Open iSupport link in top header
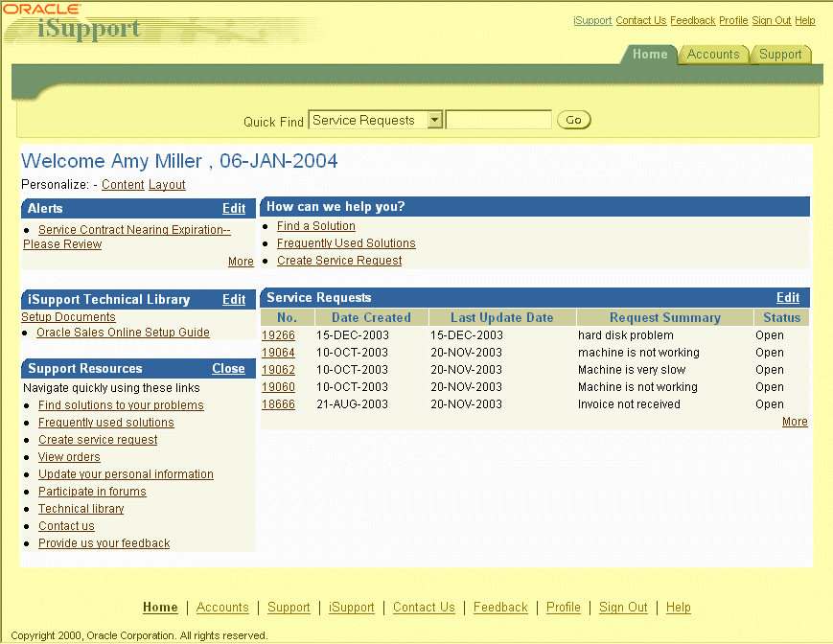Viewport: 833px width, 644px height. [x=592, y=20]
